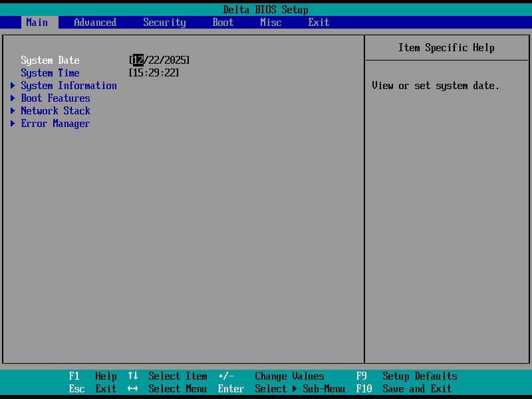Switch to the Security tab
The image size is (532, 399).
164,23
